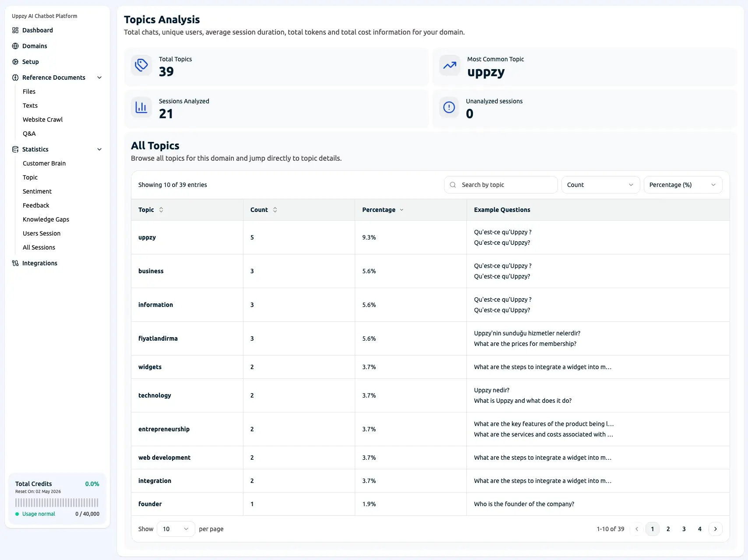Open the Count filter dropdown
748x560 pixels.
point(600,185)
